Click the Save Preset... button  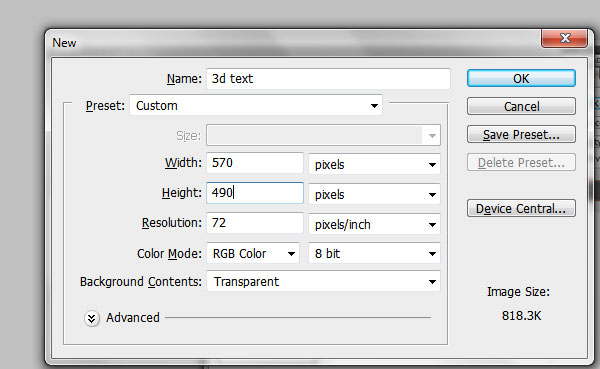tap(521, 135)
